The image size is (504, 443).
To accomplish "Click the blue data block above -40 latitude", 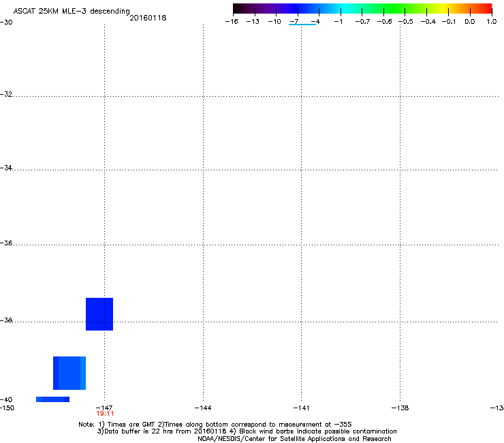I will coord(69,373).
